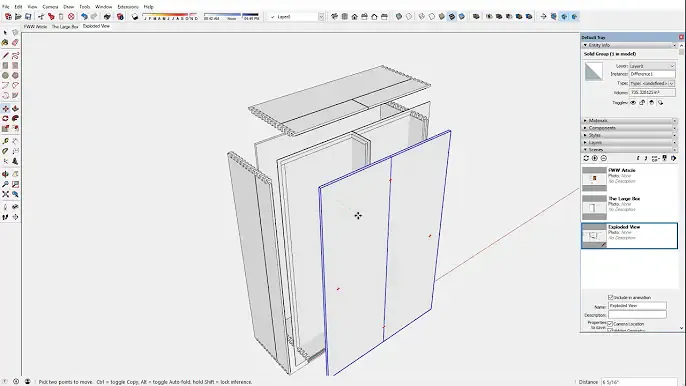Viewport: 686px width, 386px height.
Task: Click the Add Scene plus icon
Action: pyautogui.click(x=595, y=158)
